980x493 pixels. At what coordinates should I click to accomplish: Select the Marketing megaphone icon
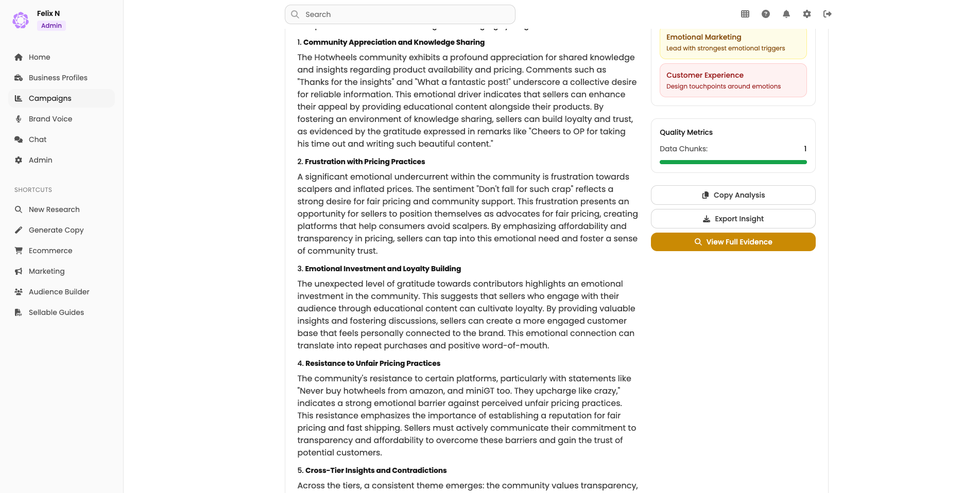(x=19, y=271)
